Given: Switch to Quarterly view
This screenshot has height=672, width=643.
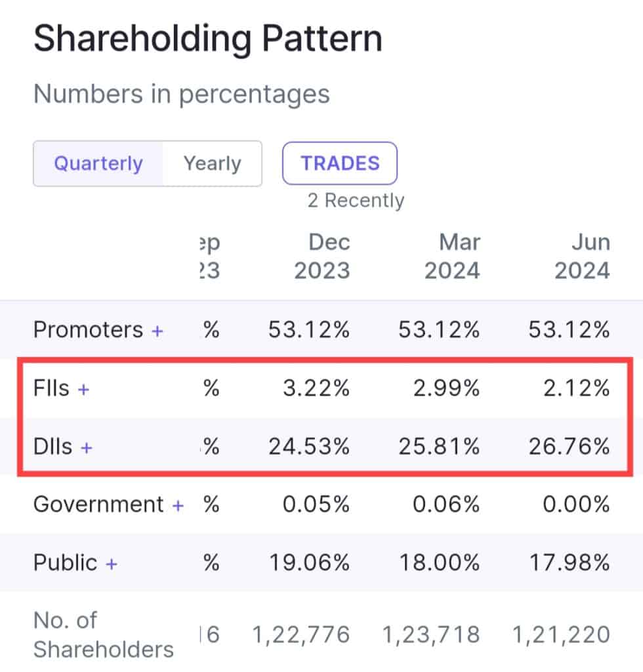Looking at the screenshot, I should pyautogui.click(x=98, y=163).
